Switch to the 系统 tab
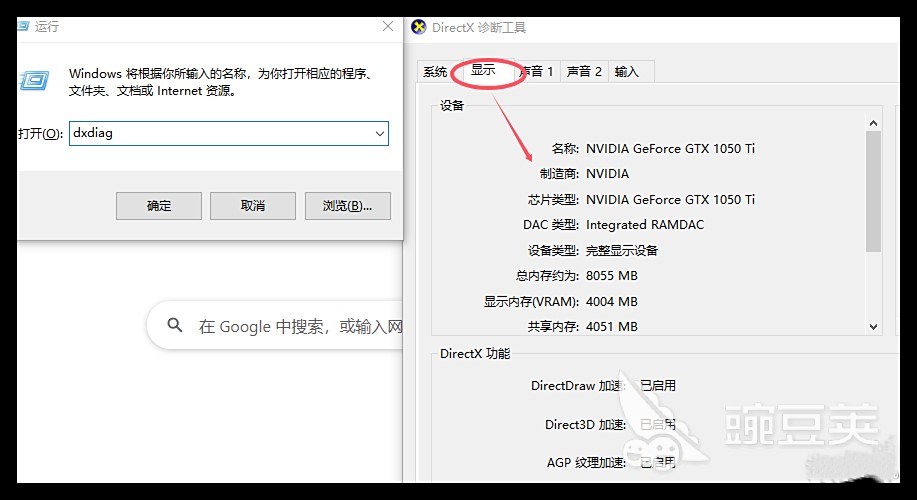Image resolution: width=917 pixels, height=500 pixels. click(435, 72)
